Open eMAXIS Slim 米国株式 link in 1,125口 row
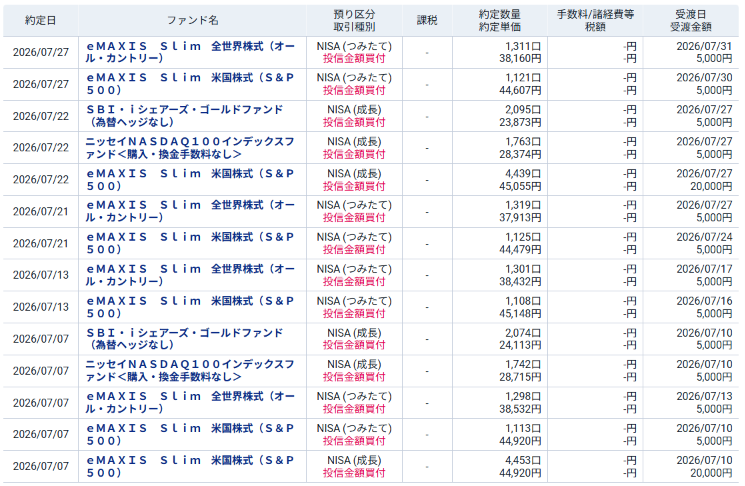The width and height of the screenshot is (745, 486). 190,243
